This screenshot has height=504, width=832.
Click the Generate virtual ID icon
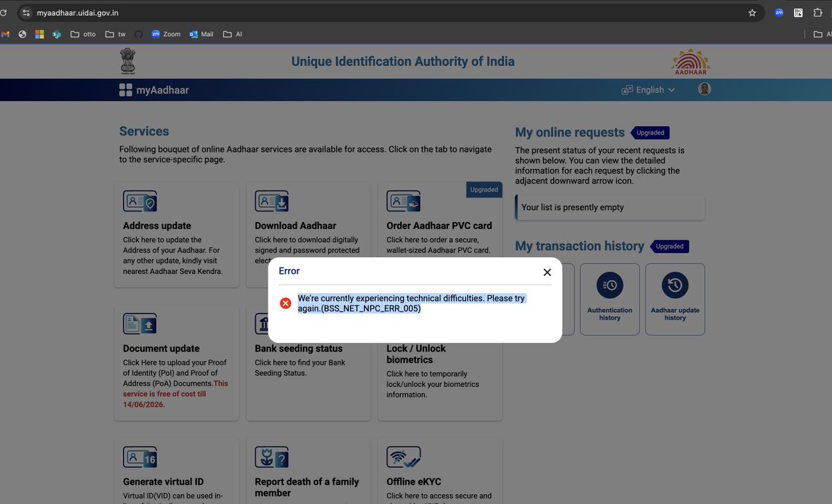139,457
